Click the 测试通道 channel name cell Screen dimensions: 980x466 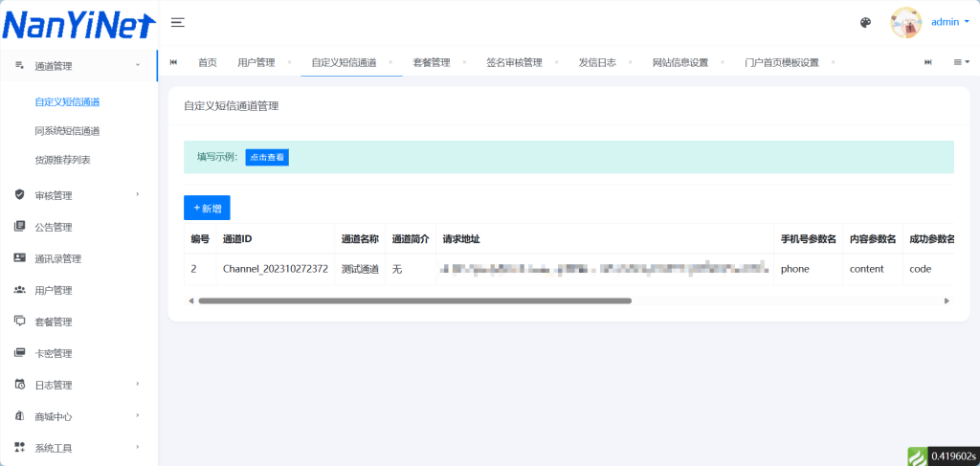(x=360, y=269)
